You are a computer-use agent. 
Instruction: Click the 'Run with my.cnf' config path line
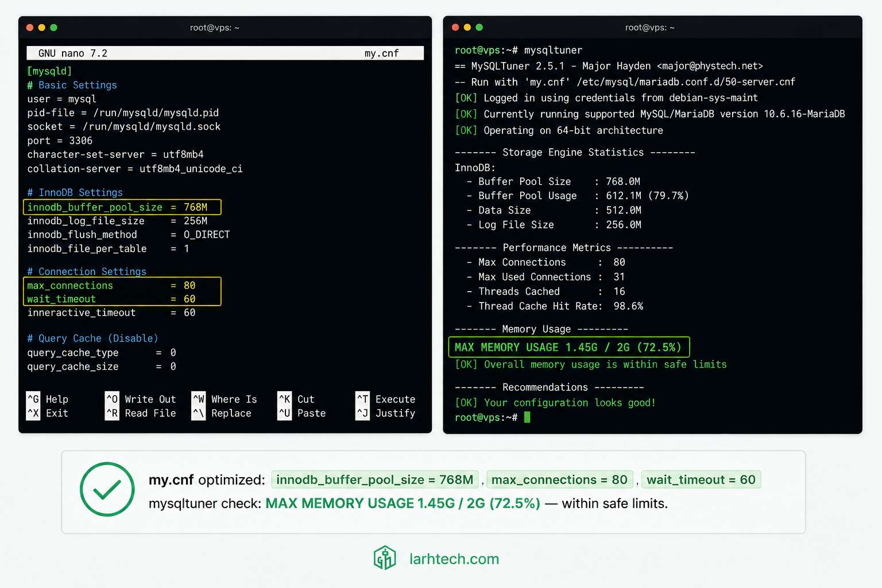pyautogui.click(x=625, y=82)
